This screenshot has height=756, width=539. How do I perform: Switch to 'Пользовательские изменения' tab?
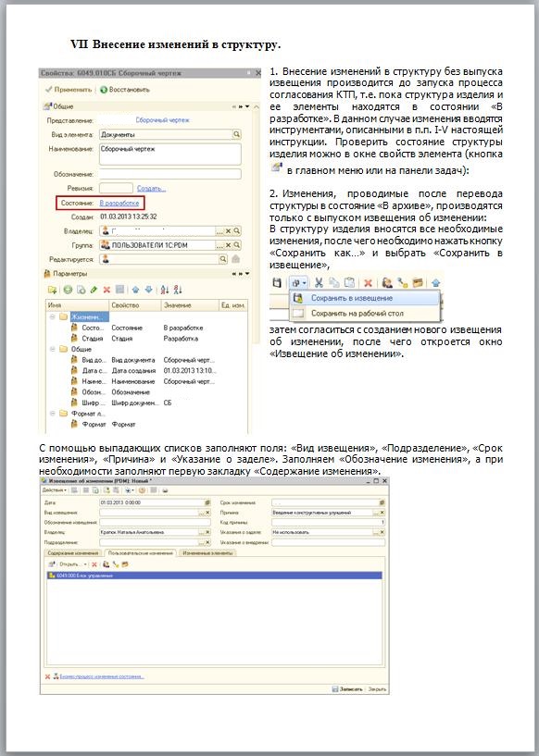click(140, 553)
